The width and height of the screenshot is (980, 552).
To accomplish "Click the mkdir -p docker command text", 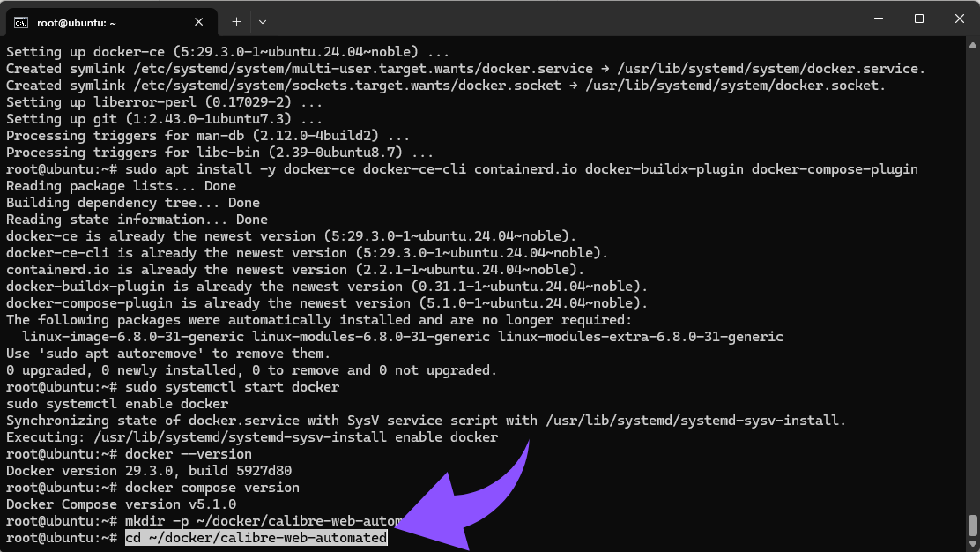I will 247,521.
